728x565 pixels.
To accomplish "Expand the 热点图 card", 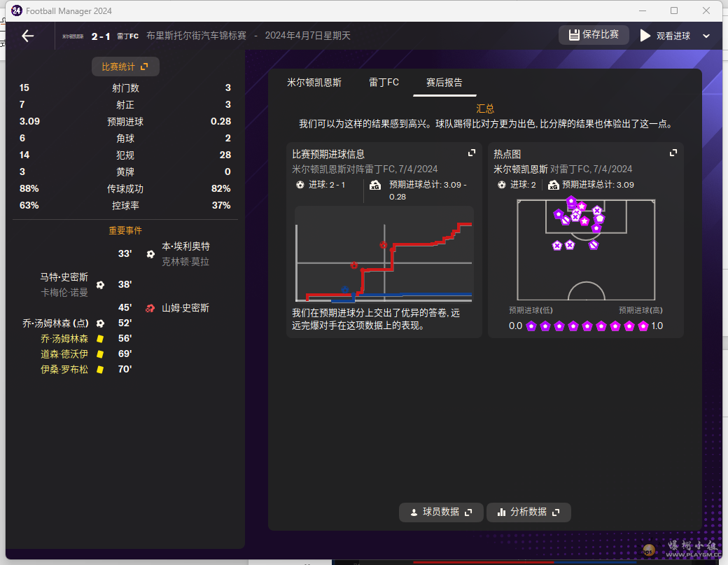I will (x=673, y=153).
